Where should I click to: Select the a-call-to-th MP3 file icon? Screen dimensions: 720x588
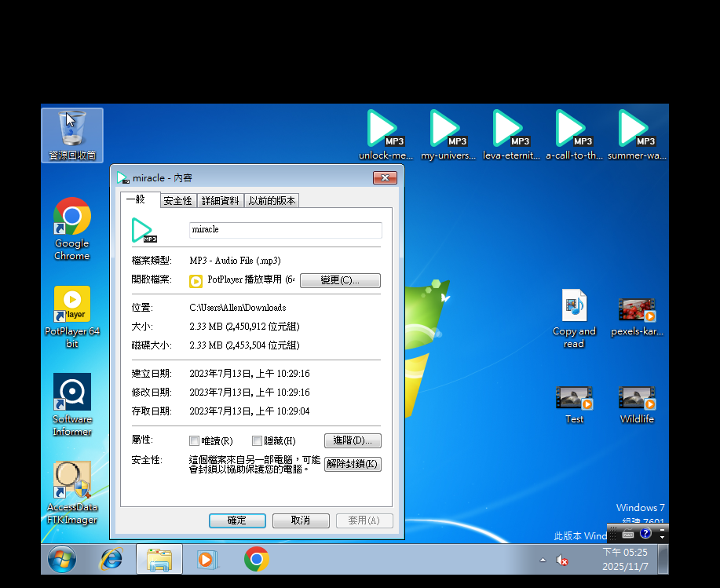click(x=574, y=135)
